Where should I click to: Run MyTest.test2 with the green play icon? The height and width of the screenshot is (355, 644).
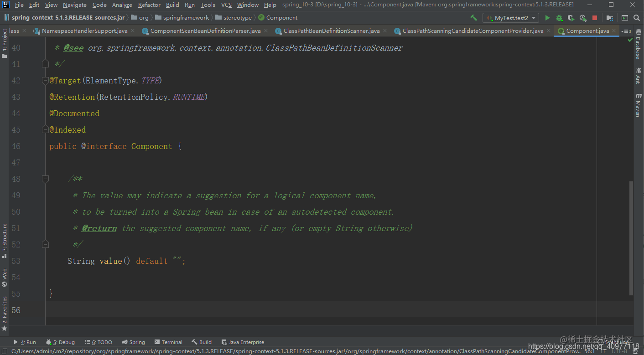(547, 18)
